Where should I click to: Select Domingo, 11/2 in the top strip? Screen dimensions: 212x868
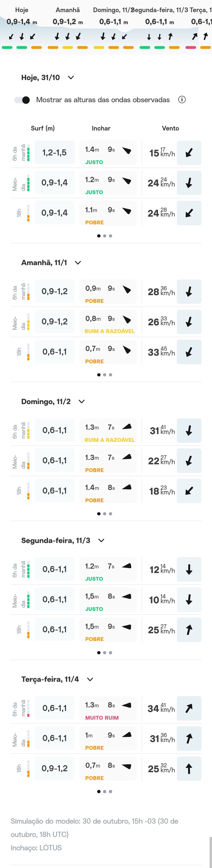[x=113, y=10]
